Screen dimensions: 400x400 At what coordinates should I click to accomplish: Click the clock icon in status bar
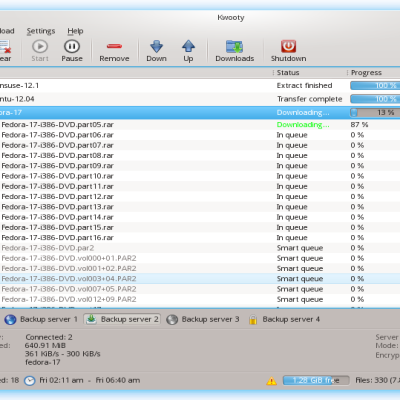pos(30,381)
